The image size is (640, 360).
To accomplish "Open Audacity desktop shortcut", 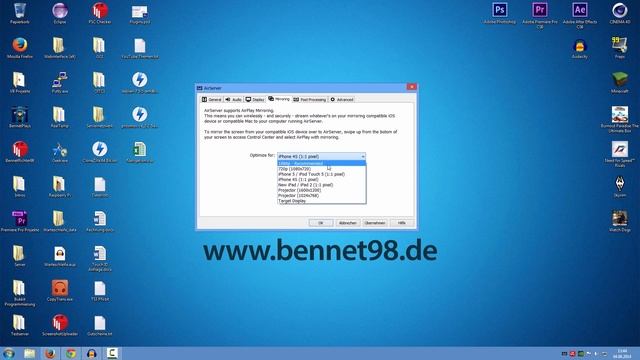I will (x=580, y=48).
